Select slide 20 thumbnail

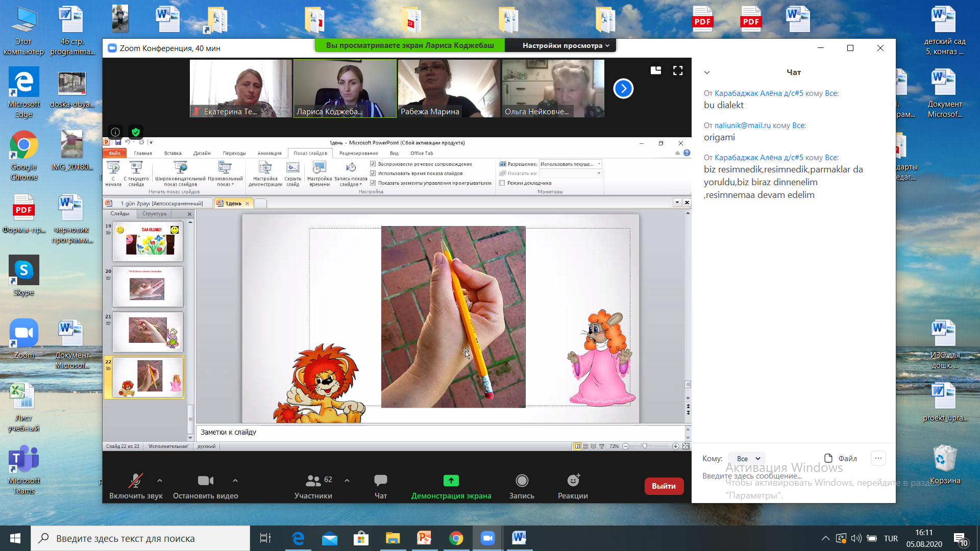click(x=148, y=287)
